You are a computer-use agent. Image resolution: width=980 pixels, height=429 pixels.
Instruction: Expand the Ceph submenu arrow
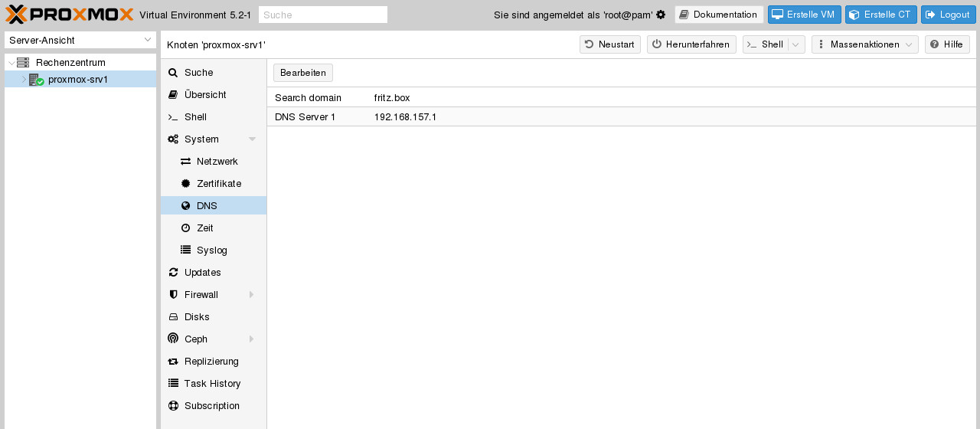(x=251, y=339)
